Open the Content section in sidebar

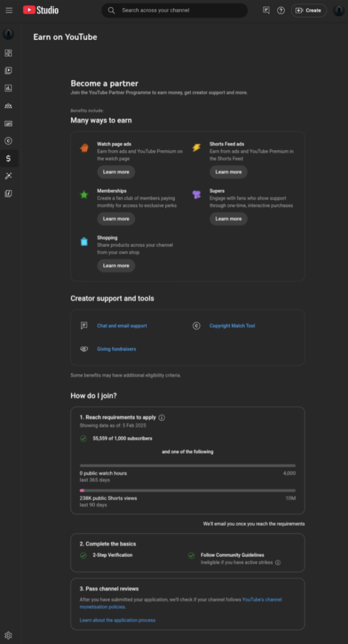tap(8, 71)
